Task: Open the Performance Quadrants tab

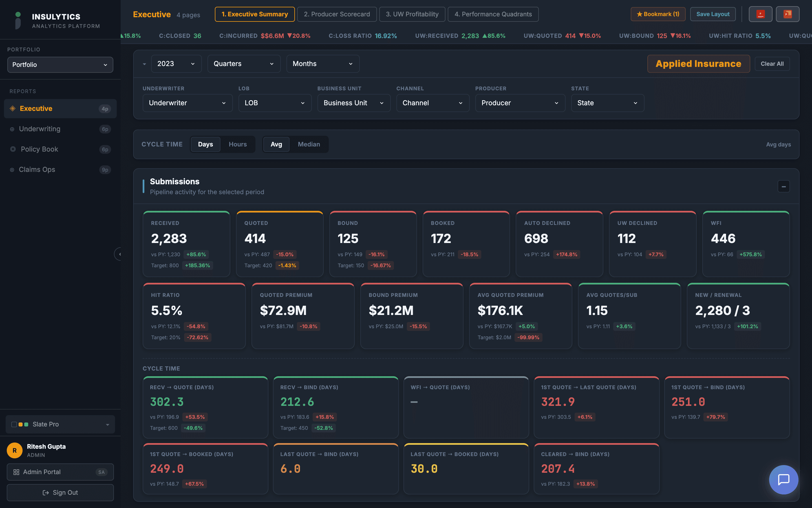Action: point(493,14)
